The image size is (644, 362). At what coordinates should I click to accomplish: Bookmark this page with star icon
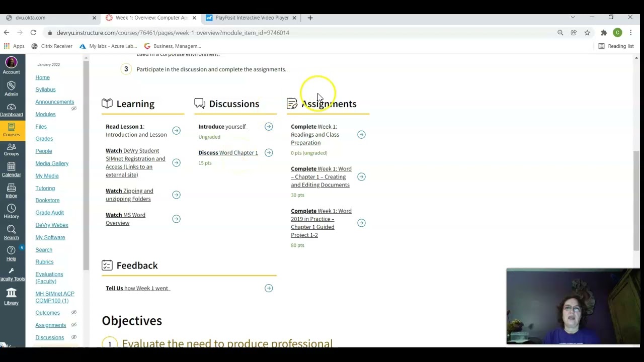point(587,33)
